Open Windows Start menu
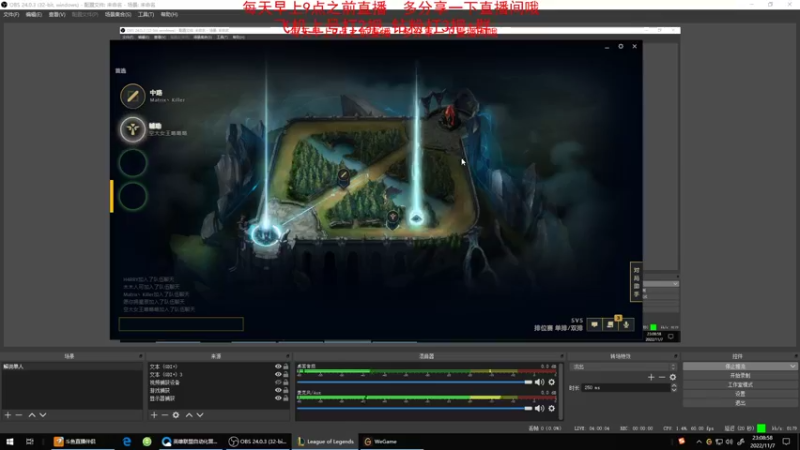The width and height of the screenshot is (800, 450). tap(10, 442)
